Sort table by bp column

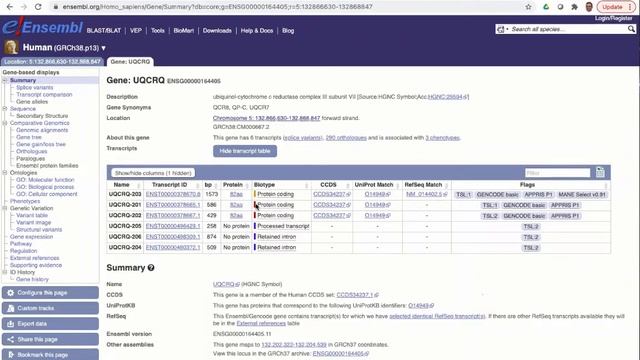[x=211, y=185]
